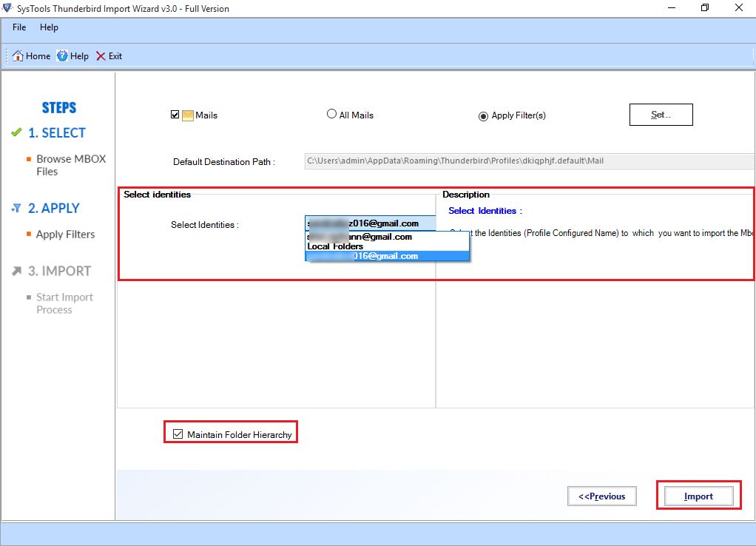Uncheck the Mails checkbox
756x546 pixels.
pyautogui.click(x=175, y=115)
